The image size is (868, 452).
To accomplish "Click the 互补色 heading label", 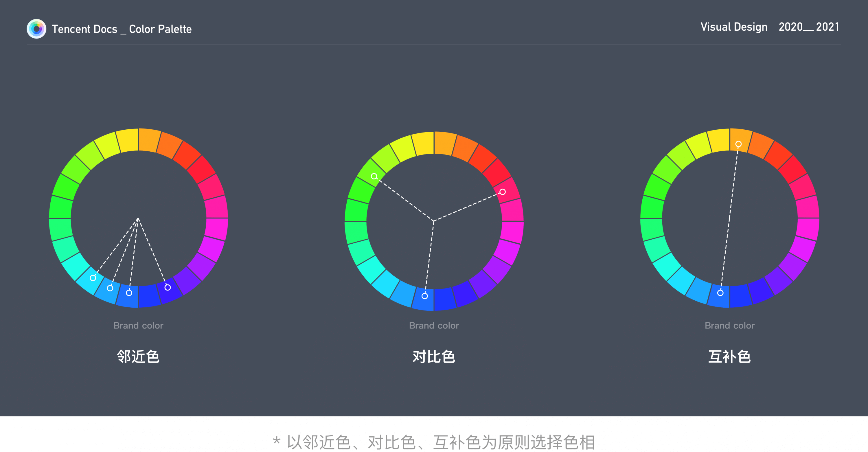I will click(729, 356).
